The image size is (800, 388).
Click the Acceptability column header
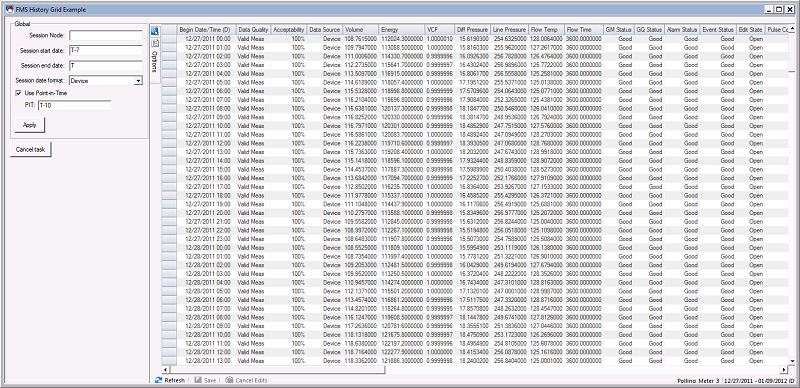coord(289,30)
